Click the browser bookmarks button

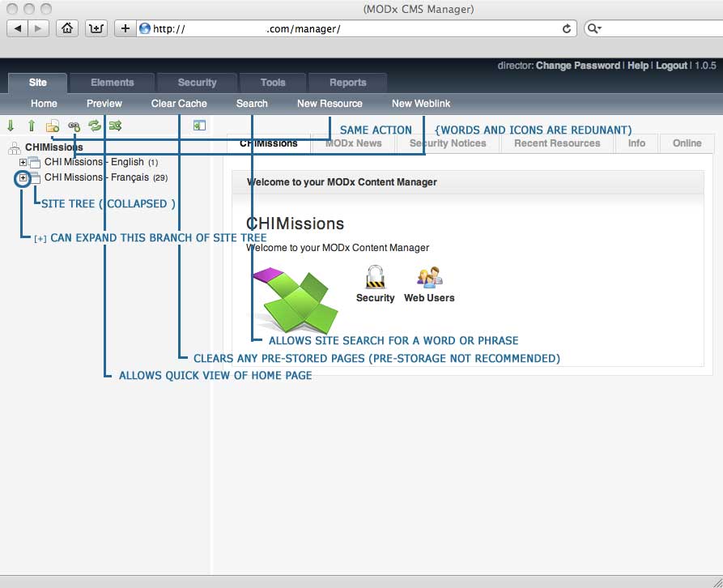click(x=96, y=28)
